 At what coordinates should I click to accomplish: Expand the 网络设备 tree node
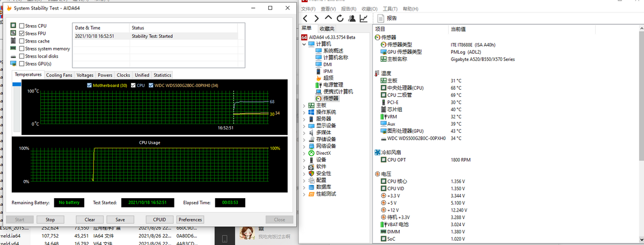coord(304,146)
